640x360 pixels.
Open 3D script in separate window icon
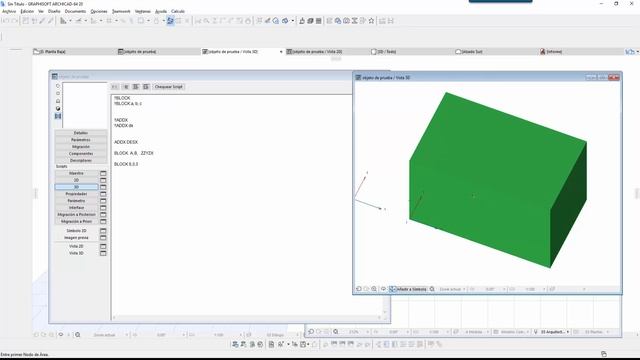coord(103,187)
